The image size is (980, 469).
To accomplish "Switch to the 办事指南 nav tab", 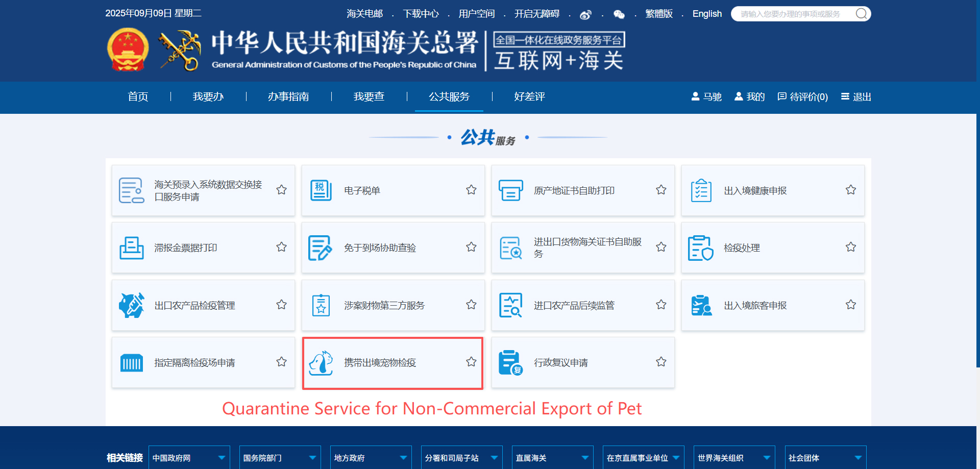I will point(288,96).
